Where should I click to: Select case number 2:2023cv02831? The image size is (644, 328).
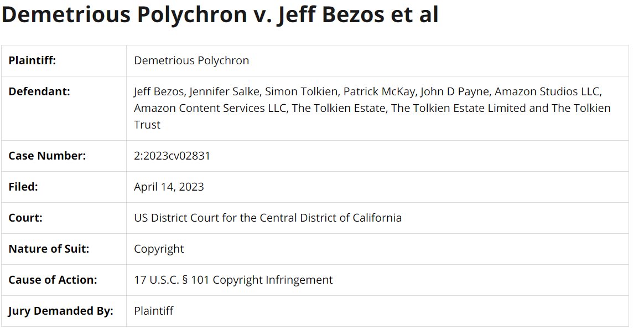[x=172, y=156]
